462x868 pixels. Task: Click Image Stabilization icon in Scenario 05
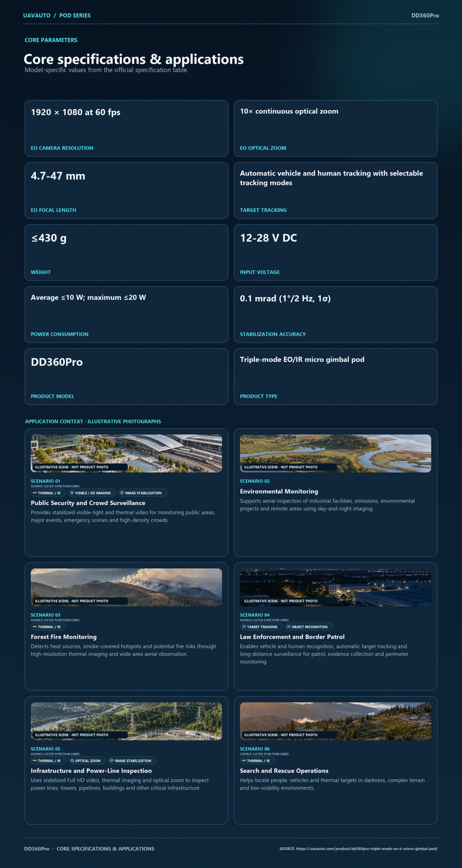112,761
